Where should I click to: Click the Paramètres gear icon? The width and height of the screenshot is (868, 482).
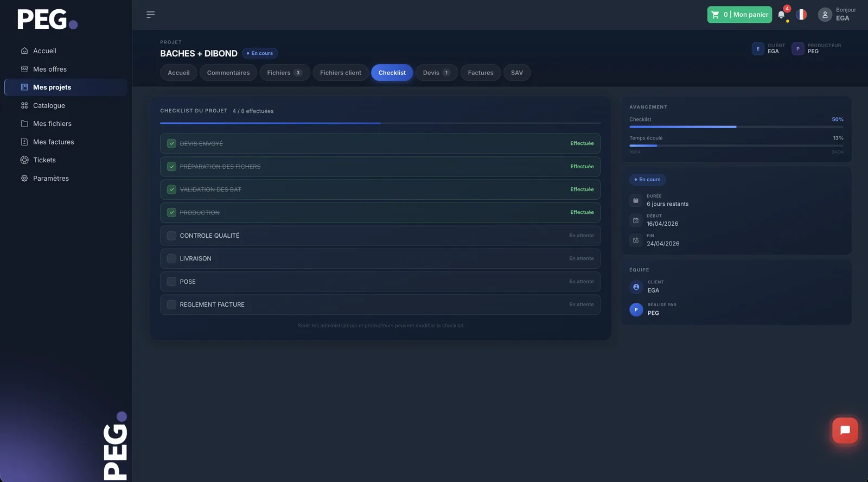(24, 178)
